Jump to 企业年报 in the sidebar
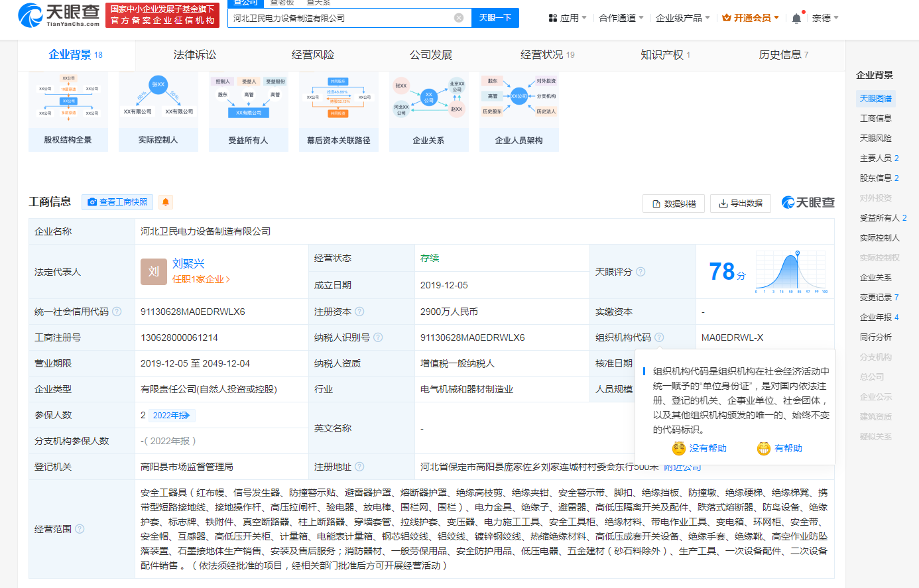This screenshot has width=919, height=588. (879, 318)
